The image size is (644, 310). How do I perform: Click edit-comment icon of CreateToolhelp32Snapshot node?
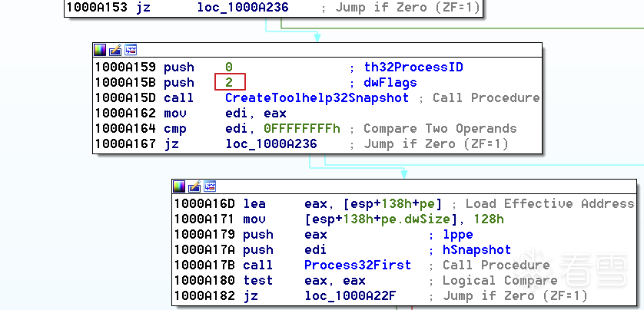click(x=115, y=50)
